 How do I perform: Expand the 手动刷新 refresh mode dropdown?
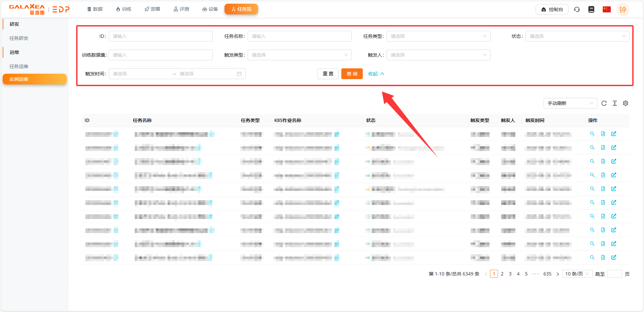pos(570,103)
